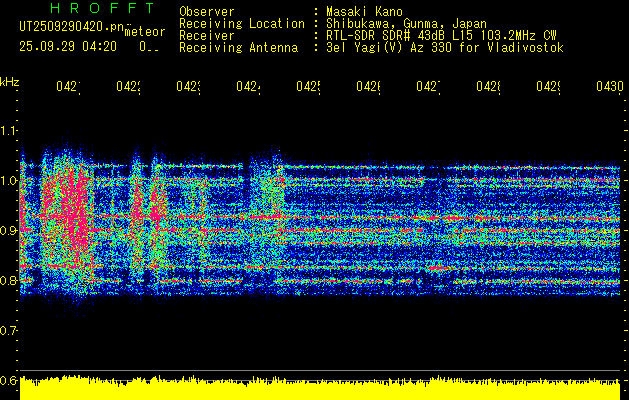
Task: Click the 0428 time marker
Action: click(489, 87)
